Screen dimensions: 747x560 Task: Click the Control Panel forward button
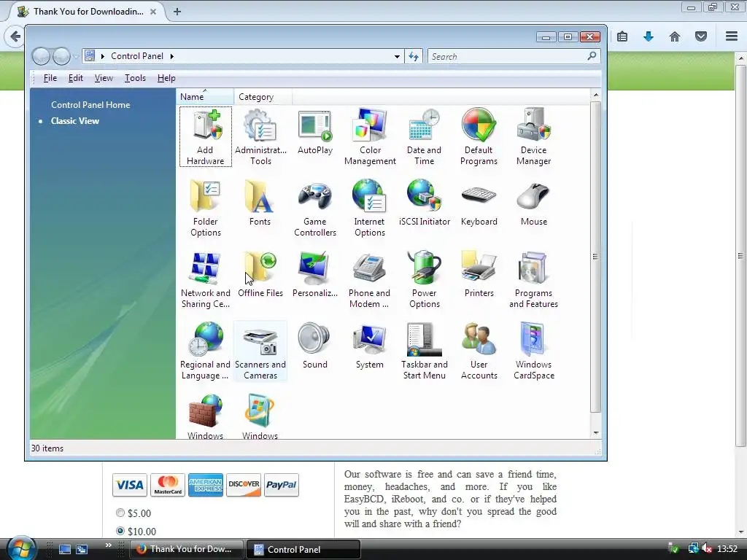coord(61,57)
